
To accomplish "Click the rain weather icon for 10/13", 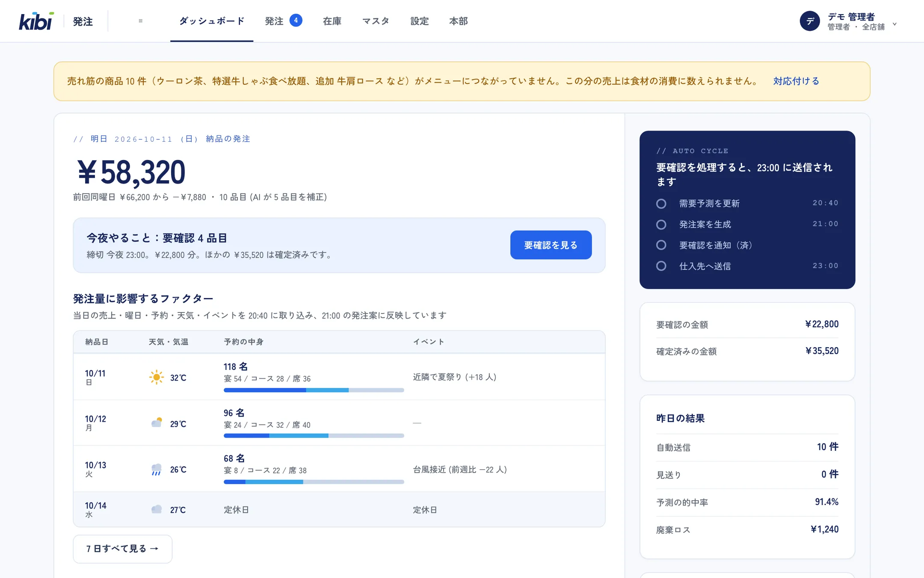I will tap(157, 469).
